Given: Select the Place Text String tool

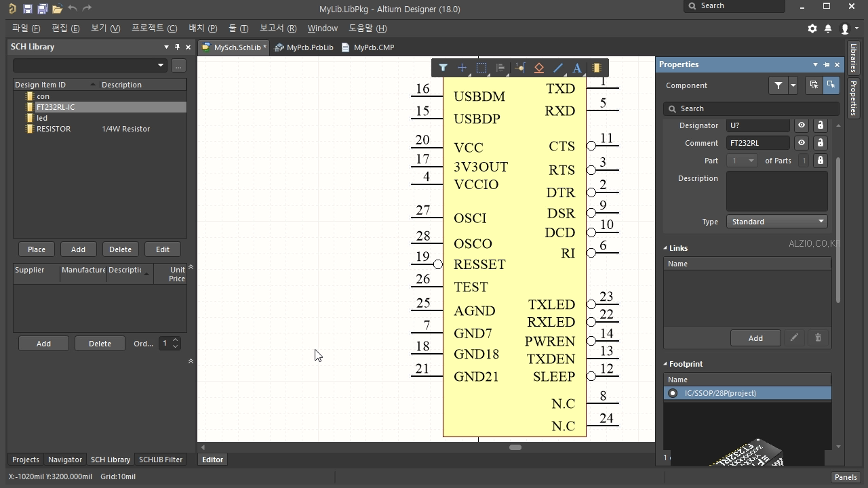Looking at the screenshot, I should pos(577,68).
